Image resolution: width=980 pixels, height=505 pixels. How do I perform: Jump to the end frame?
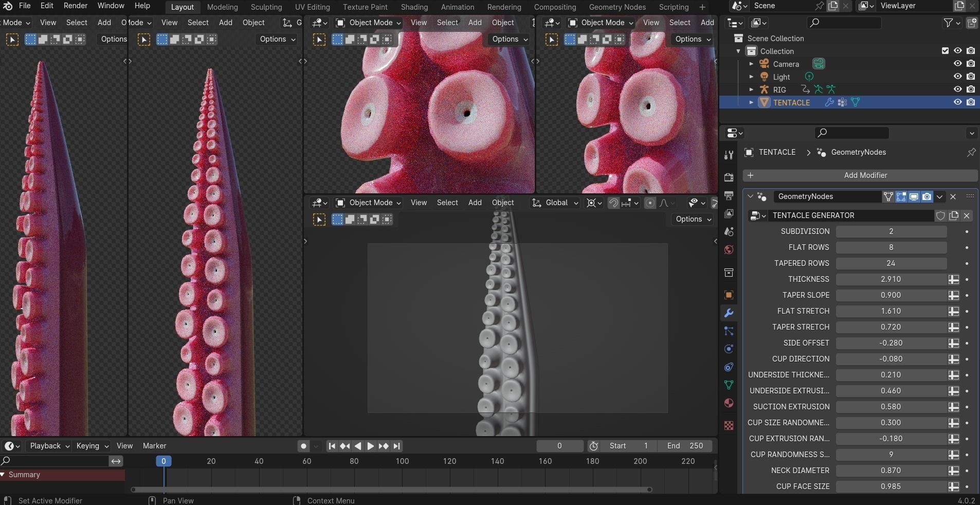coord(396,446)
